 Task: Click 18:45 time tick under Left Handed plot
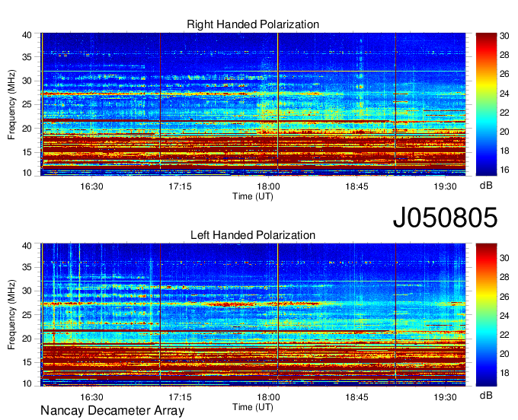click(357, 397)
